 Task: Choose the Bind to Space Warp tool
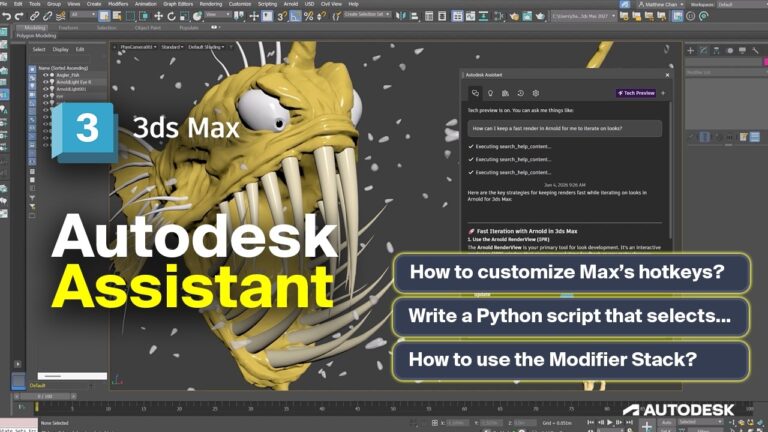coord(61,16)
